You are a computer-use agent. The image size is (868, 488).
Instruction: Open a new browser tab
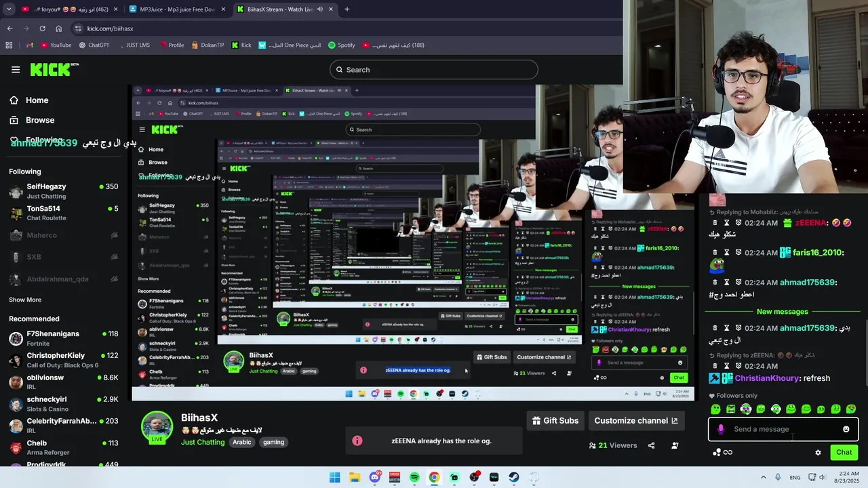click(x=347, y=9)
